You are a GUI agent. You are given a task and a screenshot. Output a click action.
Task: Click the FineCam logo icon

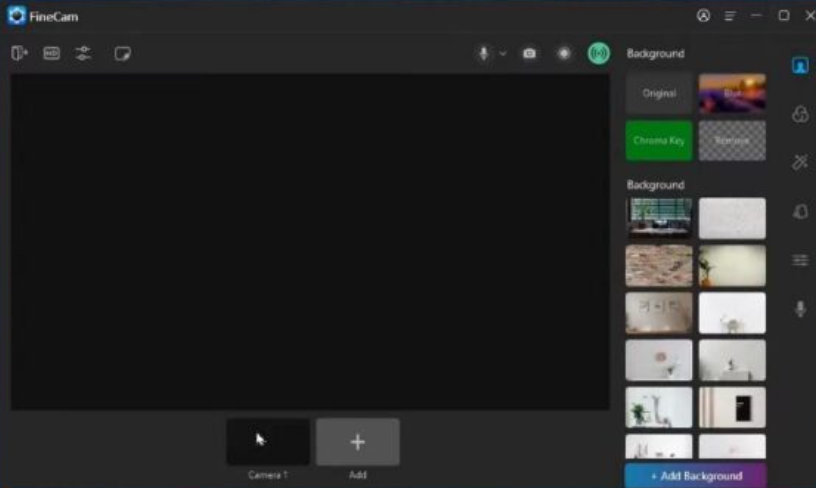pos(16,16)
